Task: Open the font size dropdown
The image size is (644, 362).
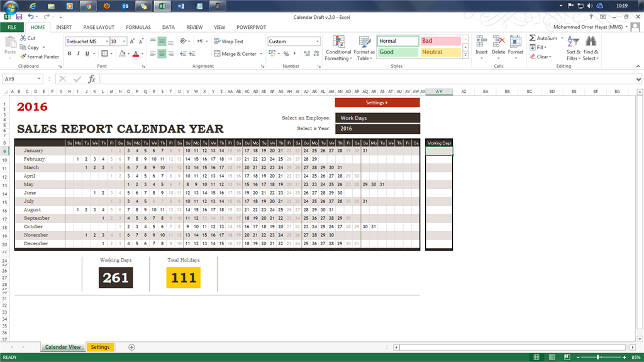Action: 124,41
